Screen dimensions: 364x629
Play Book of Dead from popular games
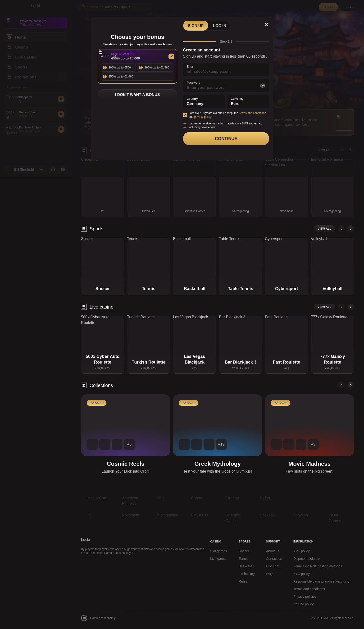[x=61, y=114]
